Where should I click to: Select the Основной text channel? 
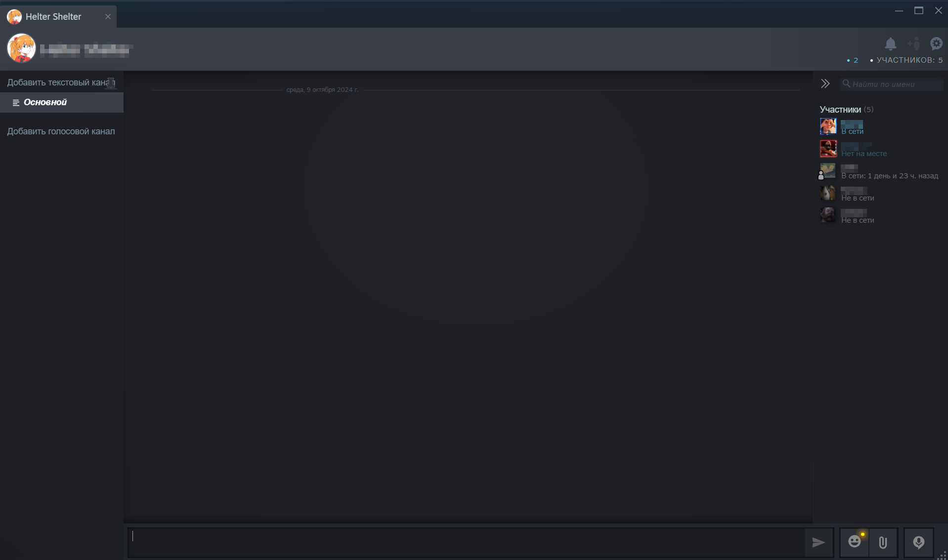45,102
